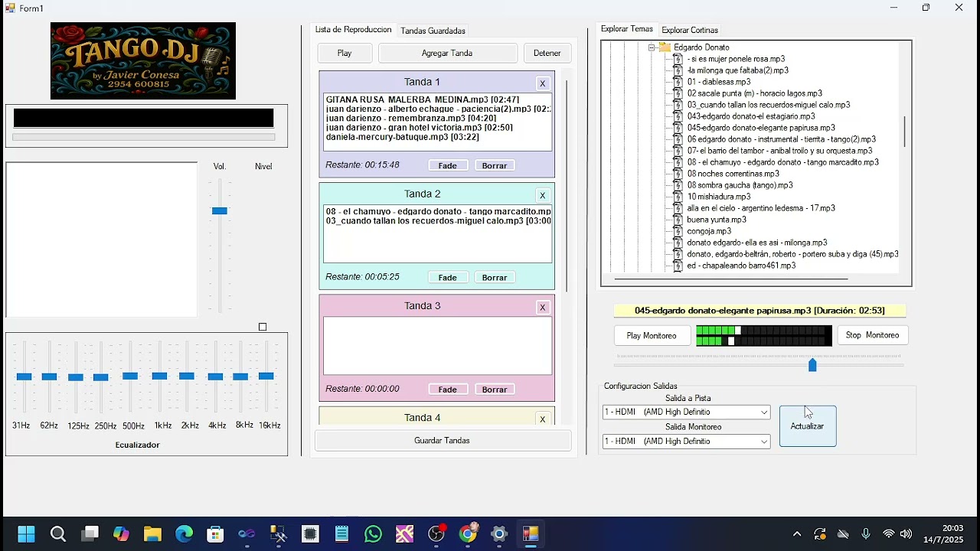Select juan darienzo - remembranza.mp3 in Tanda 1
This screenshot has height=551, width=980.
click(412, 119)
